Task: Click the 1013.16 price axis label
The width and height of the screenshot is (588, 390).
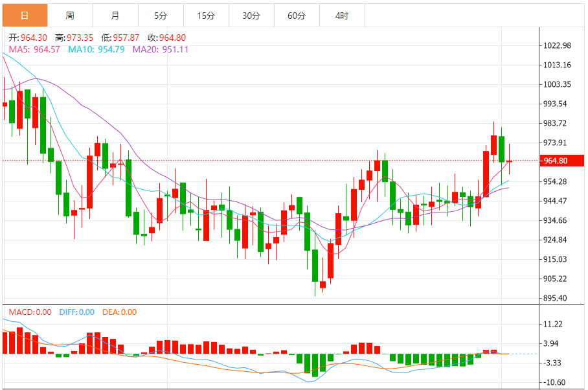Action: point(558,65)
